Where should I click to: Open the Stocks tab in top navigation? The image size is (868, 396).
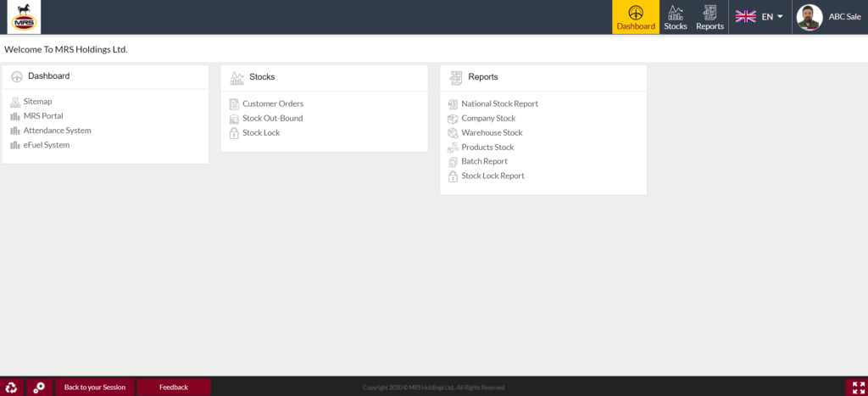click(676, 17)
